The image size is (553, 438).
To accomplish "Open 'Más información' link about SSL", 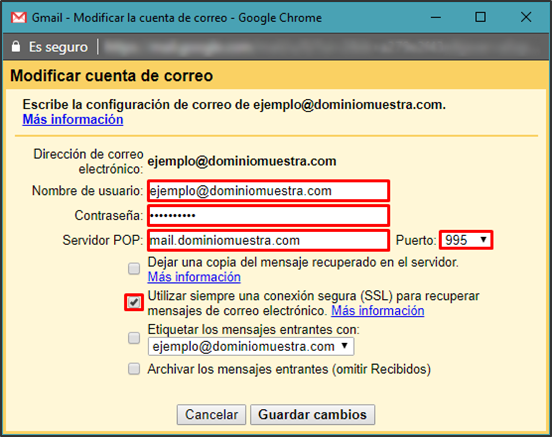I will coord(377,311).
